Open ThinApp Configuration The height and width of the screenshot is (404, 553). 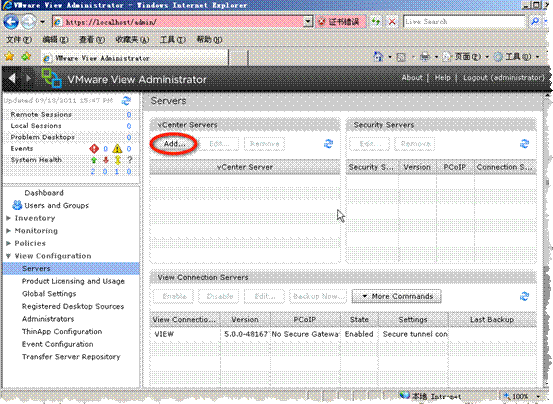[x=62, y=331]
